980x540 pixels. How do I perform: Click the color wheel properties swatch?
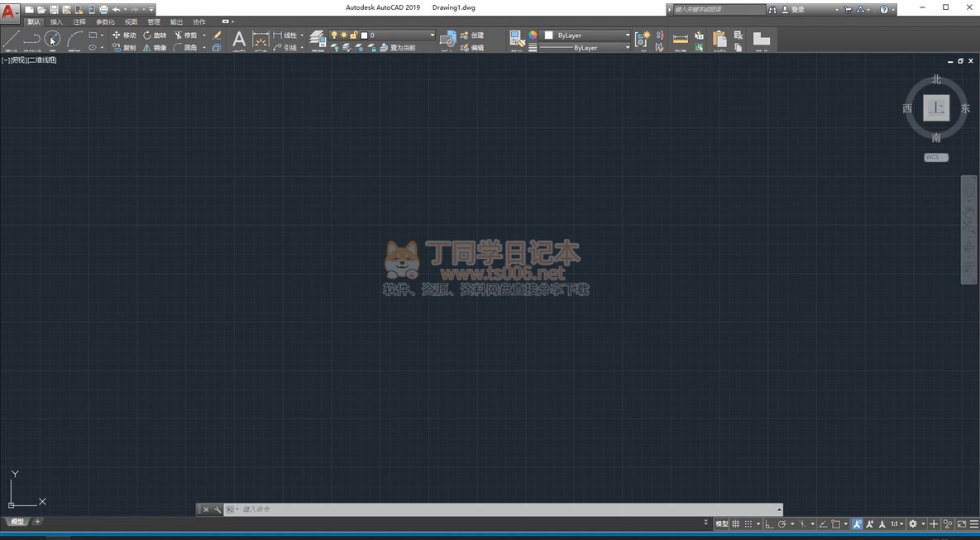coord(533,36)
